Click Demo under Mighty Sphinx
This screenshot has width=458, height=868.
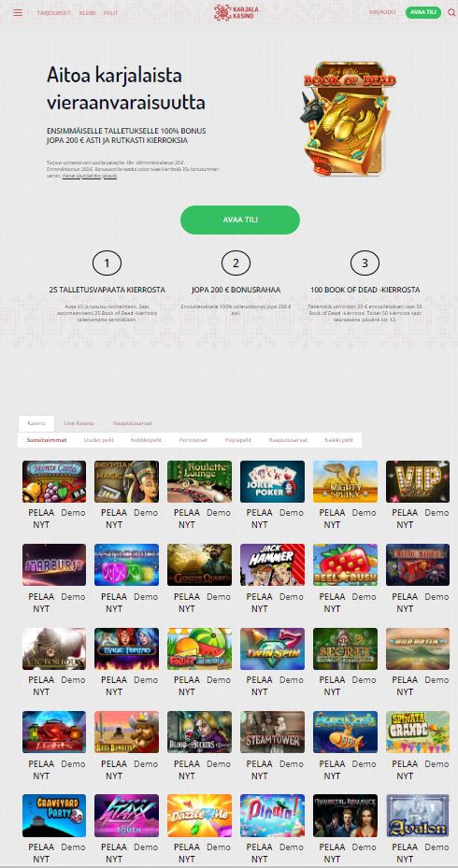[x=364, y=513]
